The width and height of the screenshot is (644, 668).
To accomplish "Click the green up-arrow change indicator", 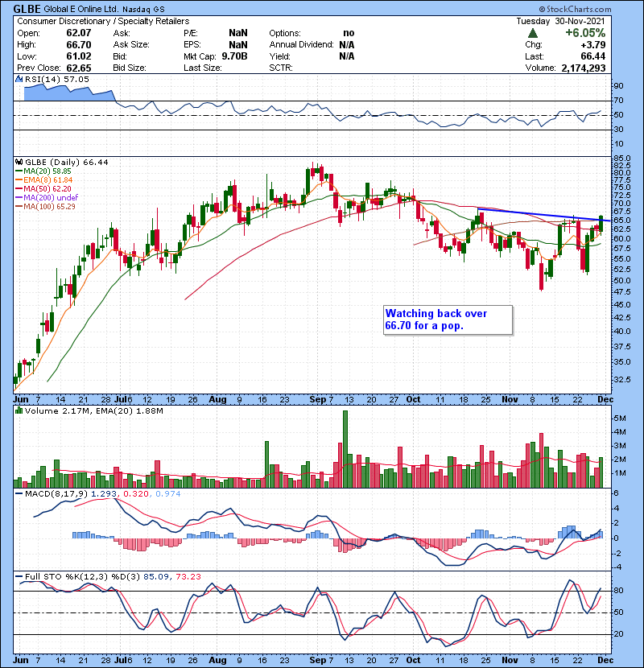I will coord(532,33).
